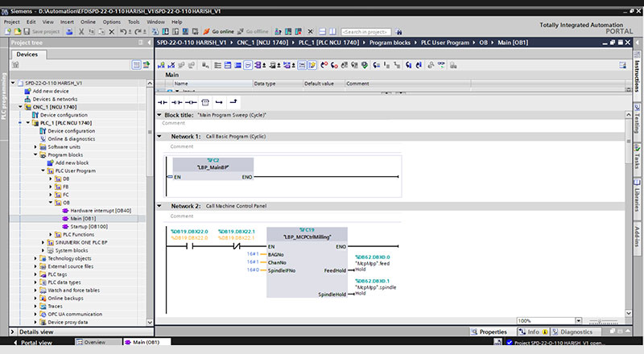
Task: Switch to the Devices tab
Action: (x=27, y=54)
